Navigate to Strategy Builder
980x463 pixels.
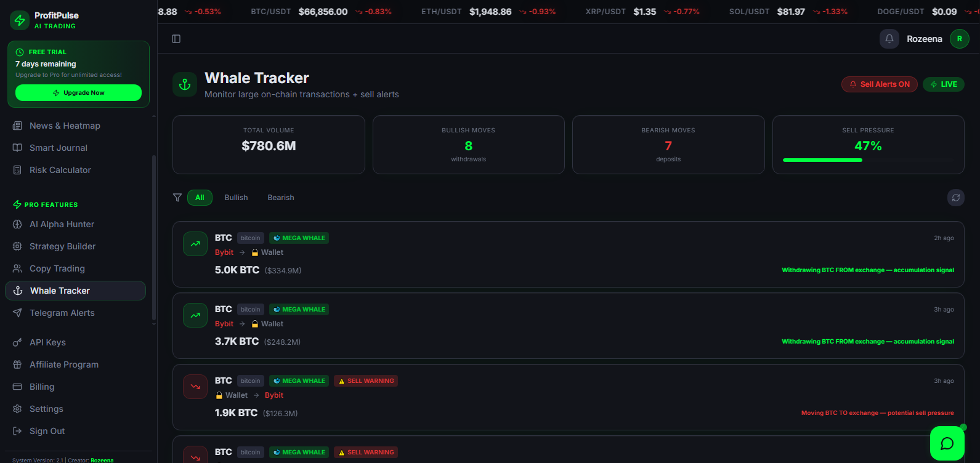coord(75,246)
